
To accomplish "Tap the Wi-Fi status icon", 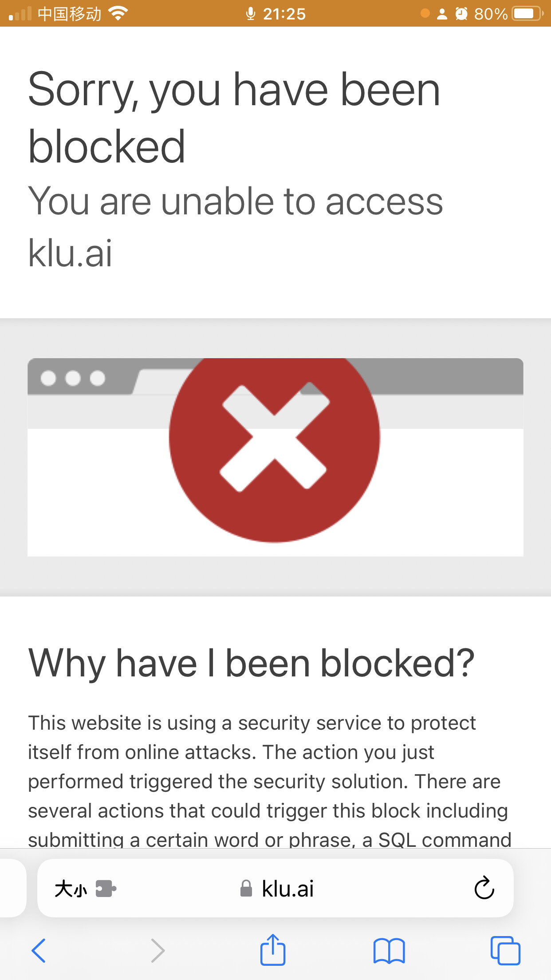I will [x=118, y=13].
